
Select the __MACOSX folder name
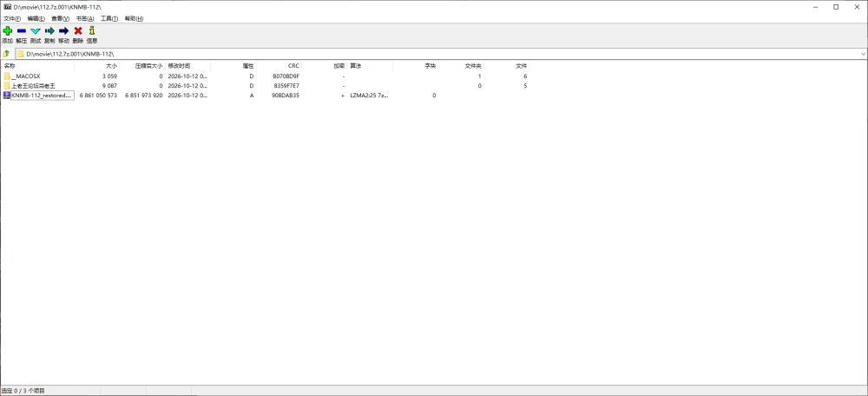point(25,76)
